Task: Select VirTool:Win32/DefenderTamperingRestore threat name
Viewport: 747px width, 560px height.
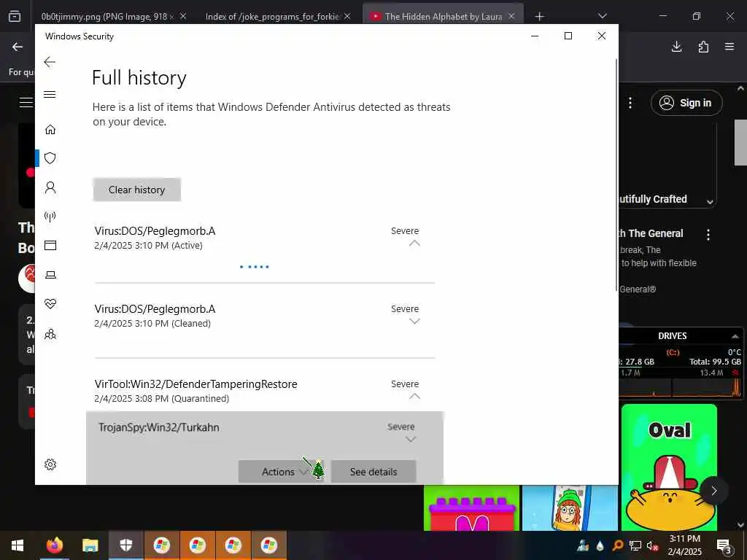Action: tap(196, 384)
